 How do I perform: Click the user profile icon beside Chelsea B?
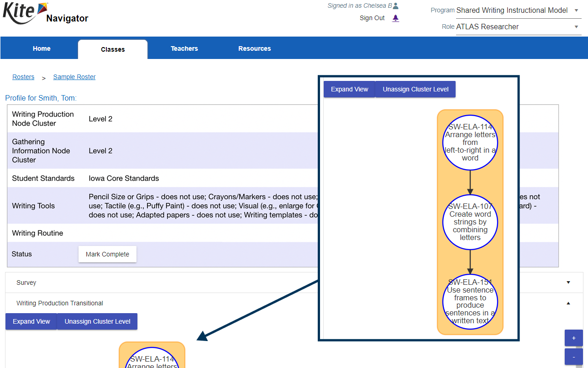click(396, 6)
